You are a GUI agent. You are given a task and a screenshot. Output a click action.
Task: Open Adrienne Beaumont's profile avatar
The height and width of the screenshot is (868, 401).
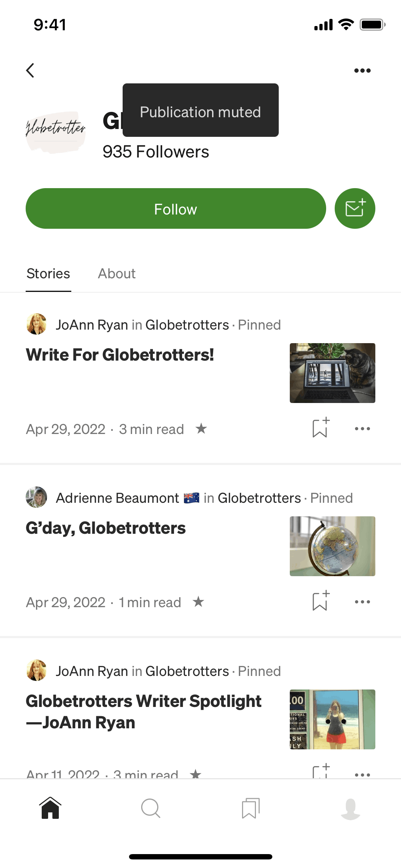coord(36,497)
